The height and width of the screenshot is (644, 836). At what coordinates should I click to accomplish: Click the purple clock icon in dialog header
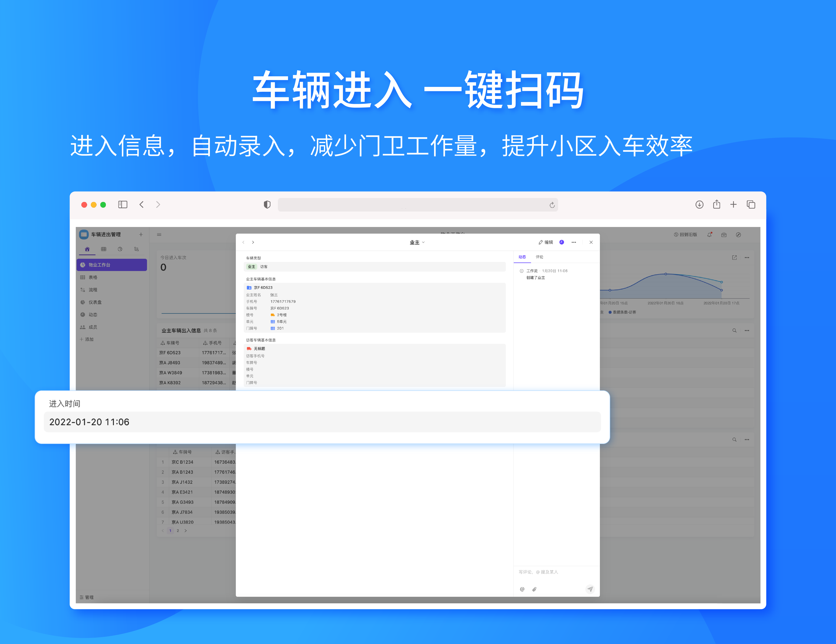[x=561, y=242]
